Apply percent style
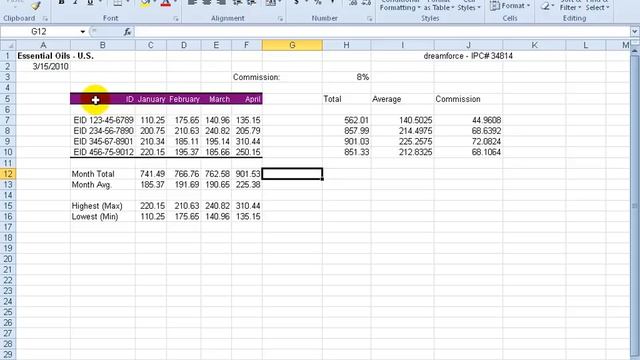 click(318, 3)
